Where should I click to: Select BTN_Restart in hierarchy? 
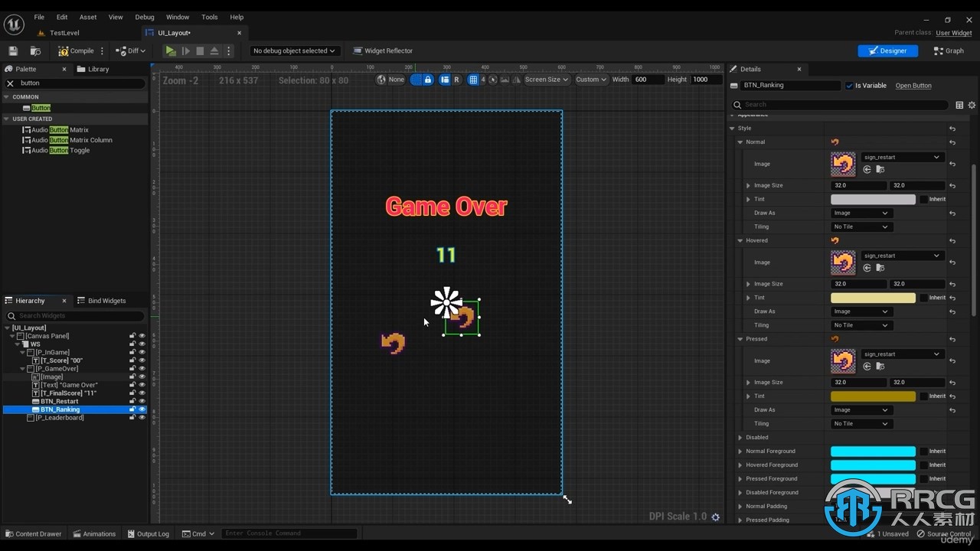60,401
